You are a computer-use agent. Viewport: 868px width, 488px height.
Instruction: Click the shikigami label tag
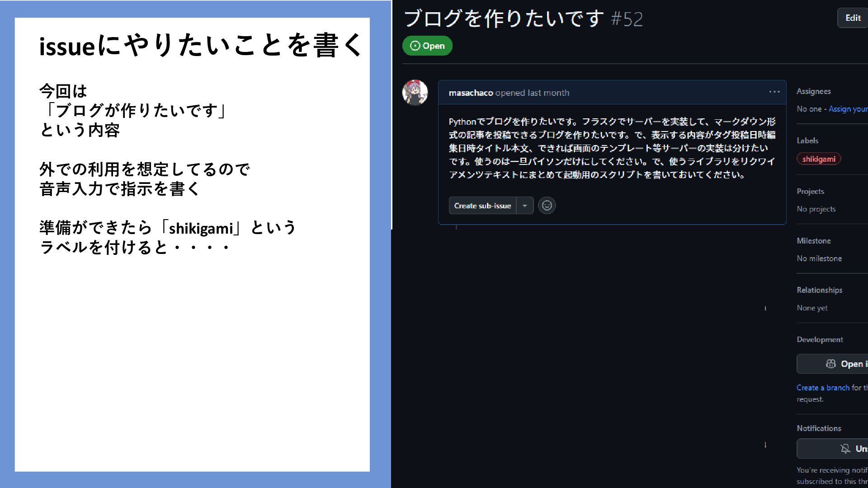(819, 159)
